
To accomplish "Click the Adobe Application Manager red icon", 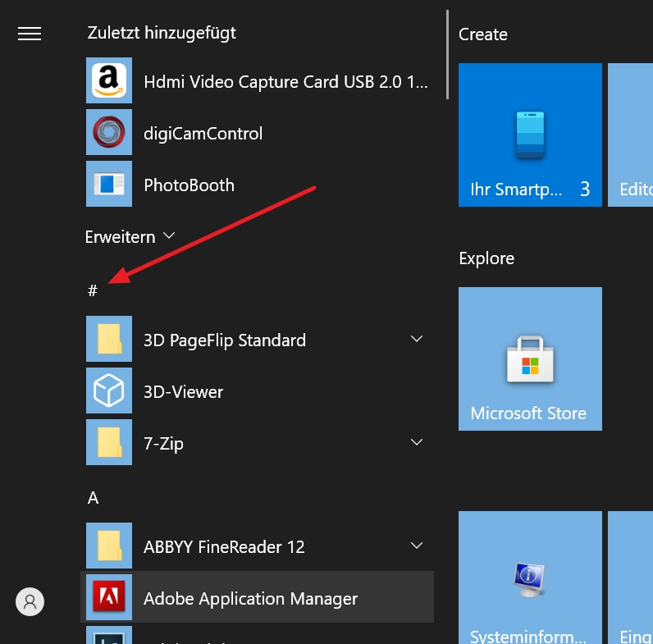I will [109, 597].
